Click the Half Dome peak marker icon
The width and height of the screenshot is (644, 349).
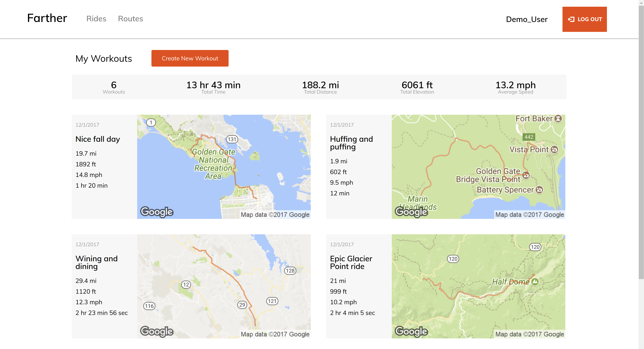535,282
